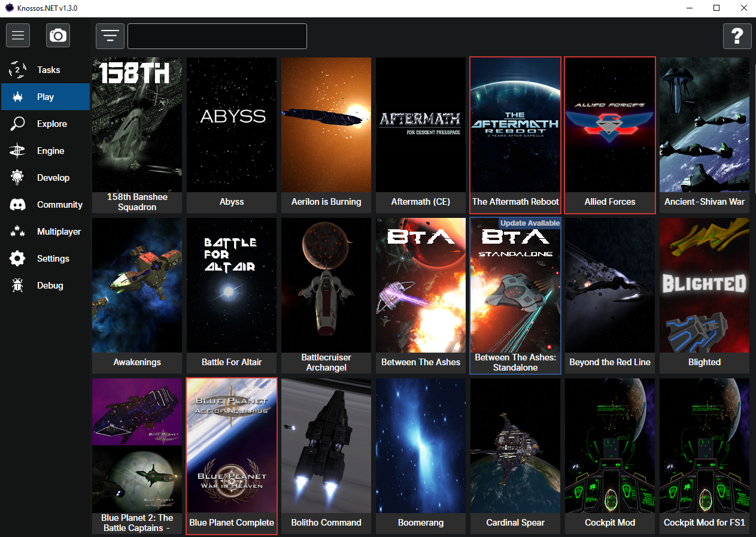Choose the Battle For Altair mod
756x537 pixels.
click(x=232, y=295)
